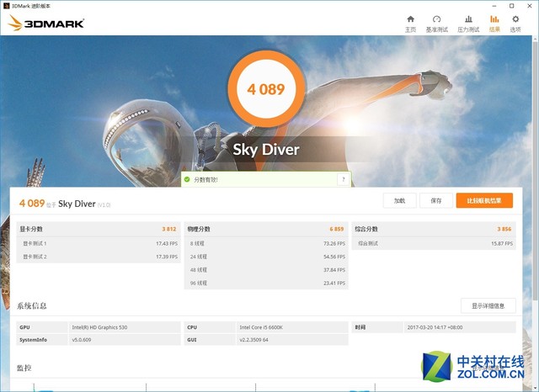This screenshot has width=539, height=392.
Task: Open the 主页 home icon
Action: click(410, 24)
